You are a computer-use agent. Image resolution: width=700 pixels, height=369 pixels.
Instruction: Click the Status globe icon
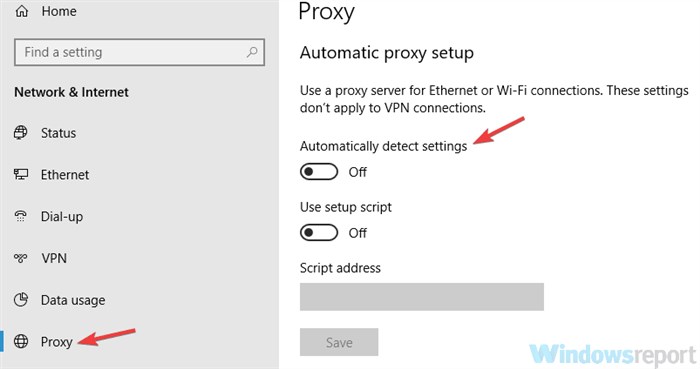21,133
